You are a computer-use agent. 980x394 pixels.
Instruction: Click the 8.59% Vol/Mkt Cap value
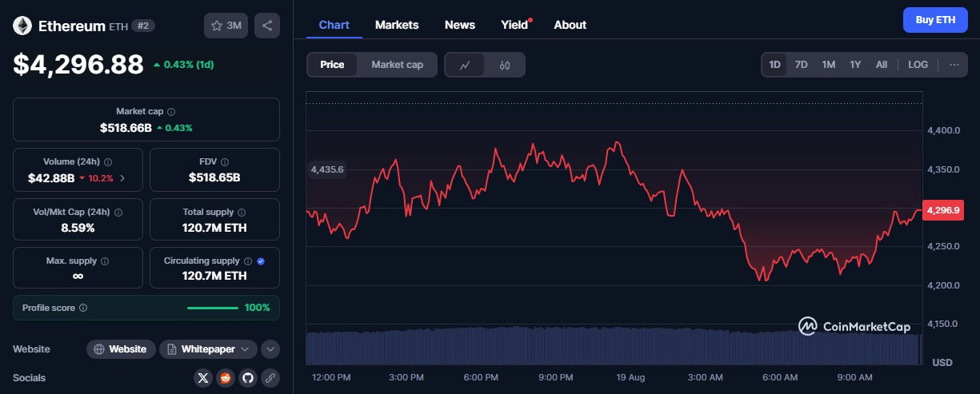[78, 228]
